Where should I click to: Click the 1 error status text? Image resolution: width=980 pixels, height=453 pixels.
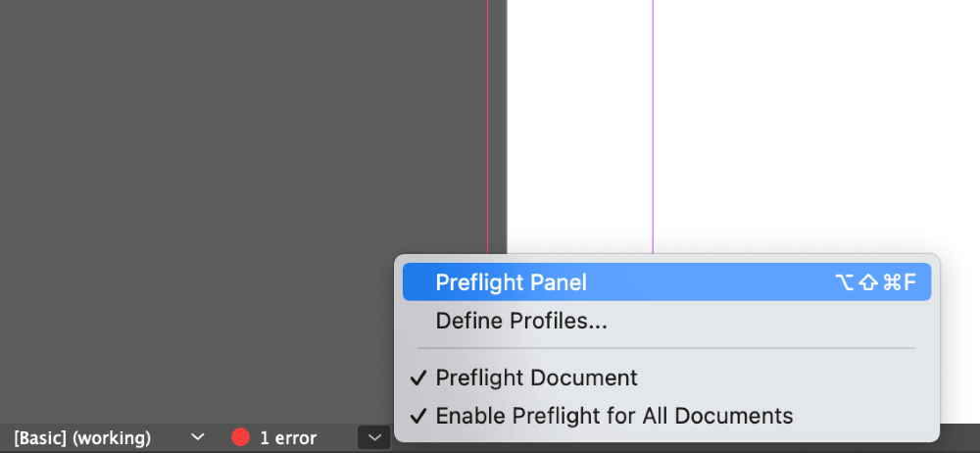pos(288,438)
